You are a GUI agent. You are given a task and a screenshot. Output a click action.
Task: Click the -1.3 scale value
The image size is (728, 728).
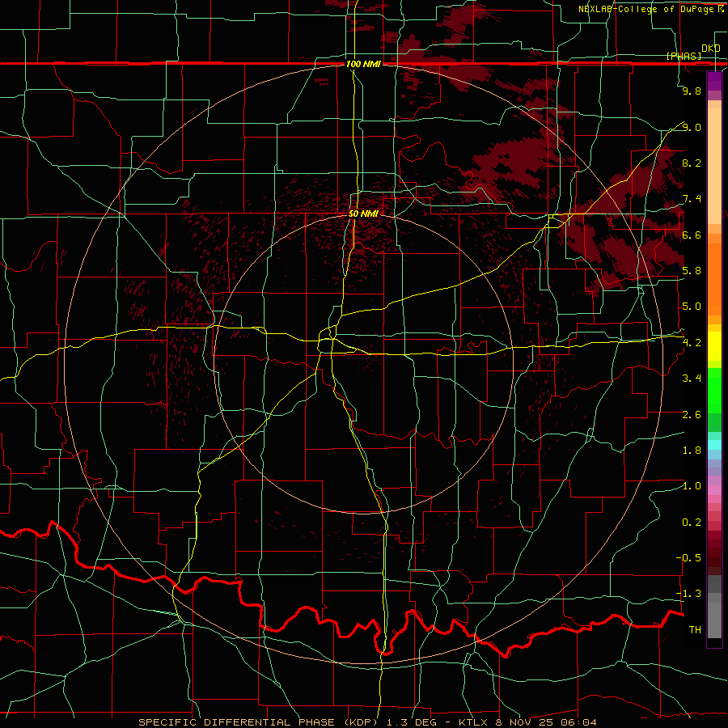coord(689,594)
